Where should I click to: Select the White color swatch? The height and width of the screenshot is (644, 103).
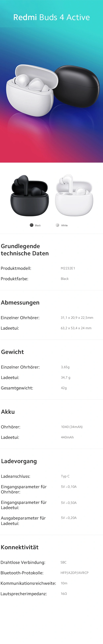pos(57,225)
